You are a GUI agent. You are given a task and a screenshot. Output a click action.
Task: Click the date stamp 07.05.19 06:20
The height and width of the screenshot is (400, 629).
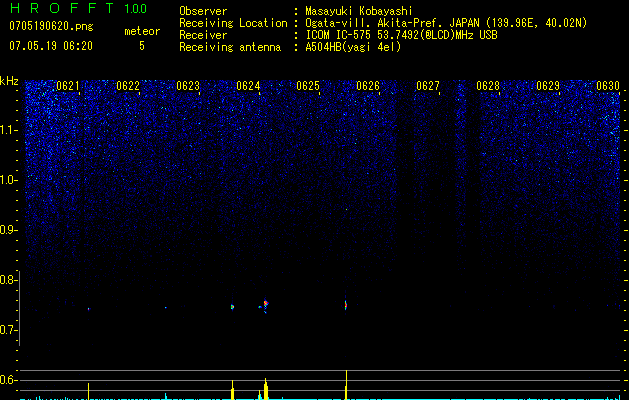[51, 46]
